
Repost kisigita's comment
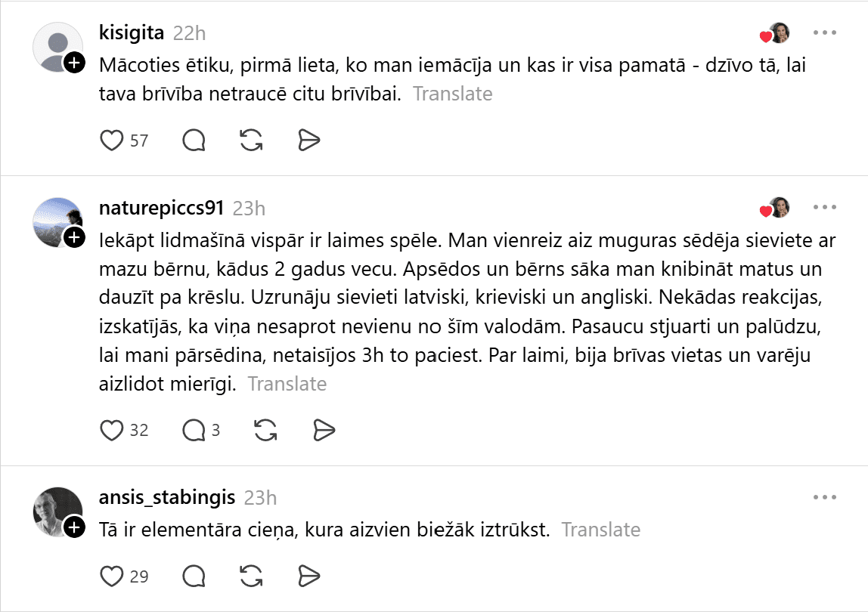pos(251,141)
